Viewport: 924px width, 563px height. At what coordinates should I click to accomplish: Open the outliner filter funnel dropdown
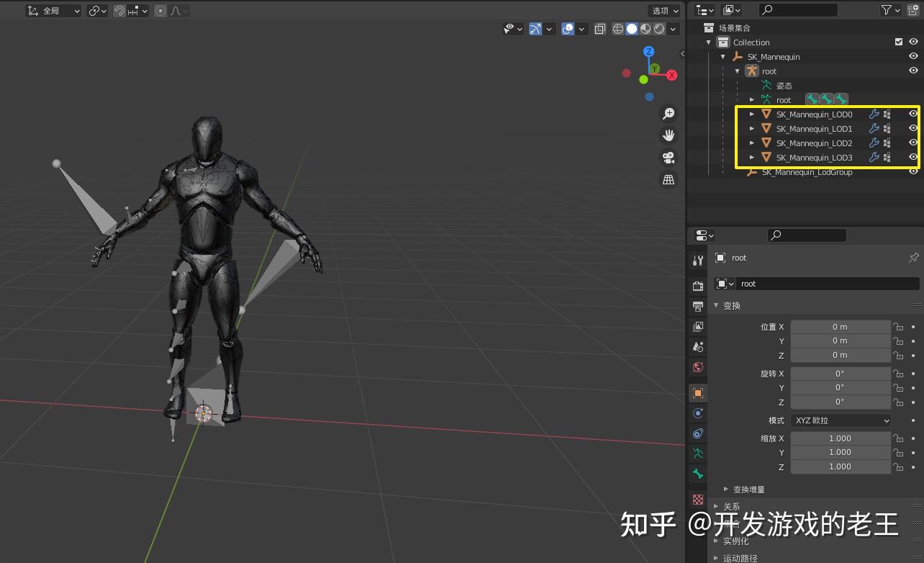point(887,10)
